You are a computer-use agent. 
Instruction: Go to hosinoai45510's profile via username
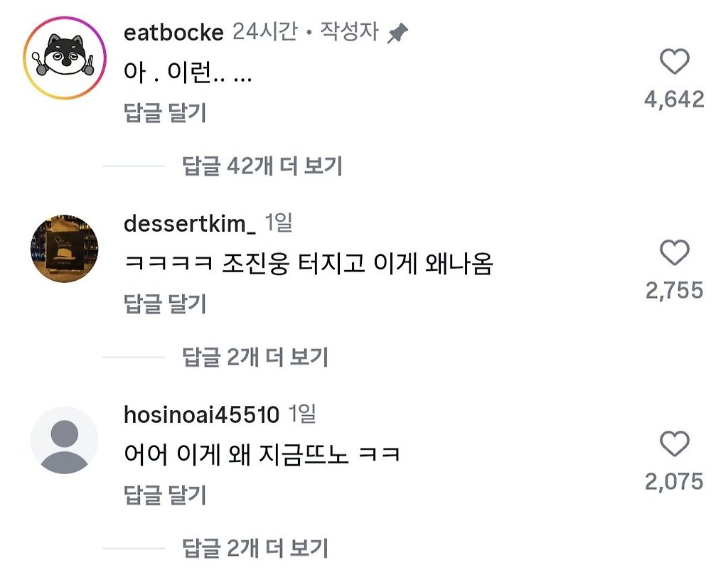pyautogui.click(x=201, y=414)
